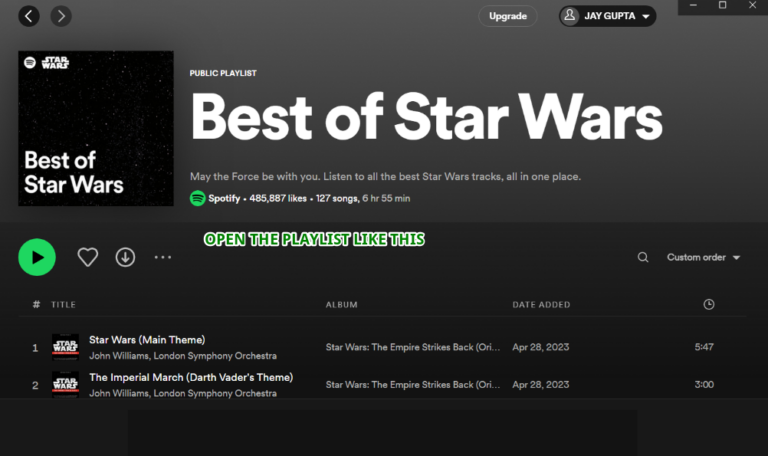Click the track number 1
This screenshot has height=456, width=768.
[35, 348]
